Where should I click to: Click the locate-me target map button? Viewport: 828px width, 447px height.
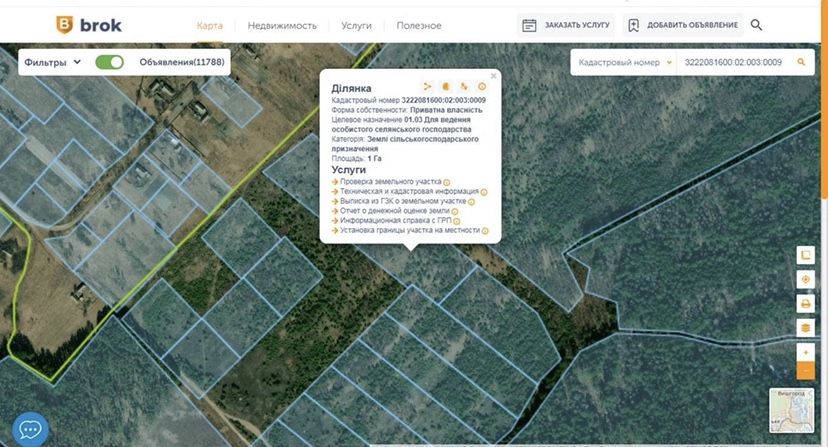pos(806,279)
